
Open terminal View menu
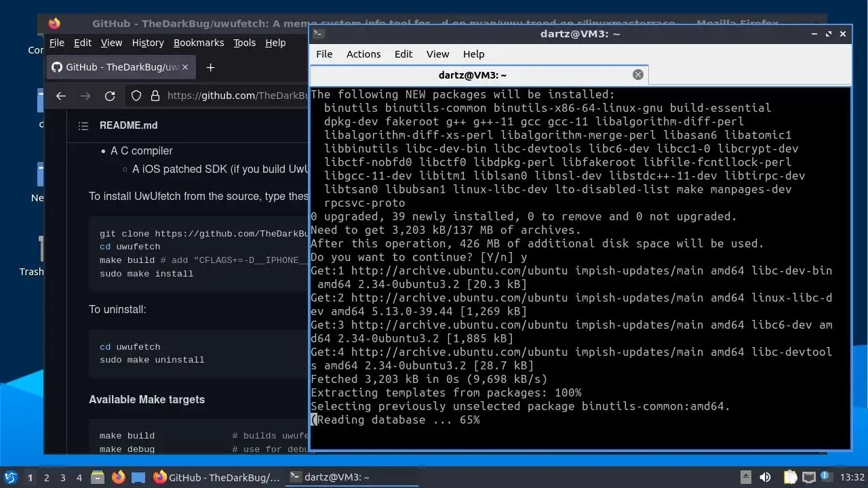[x=437, y=54]
